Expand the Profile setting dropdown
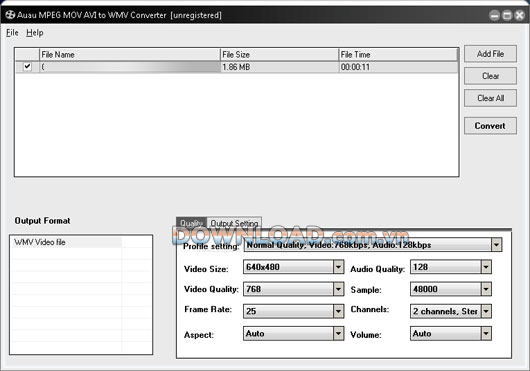Image resolution: width=530 pixels, height=371 pixels. click(x=496, y=245)
